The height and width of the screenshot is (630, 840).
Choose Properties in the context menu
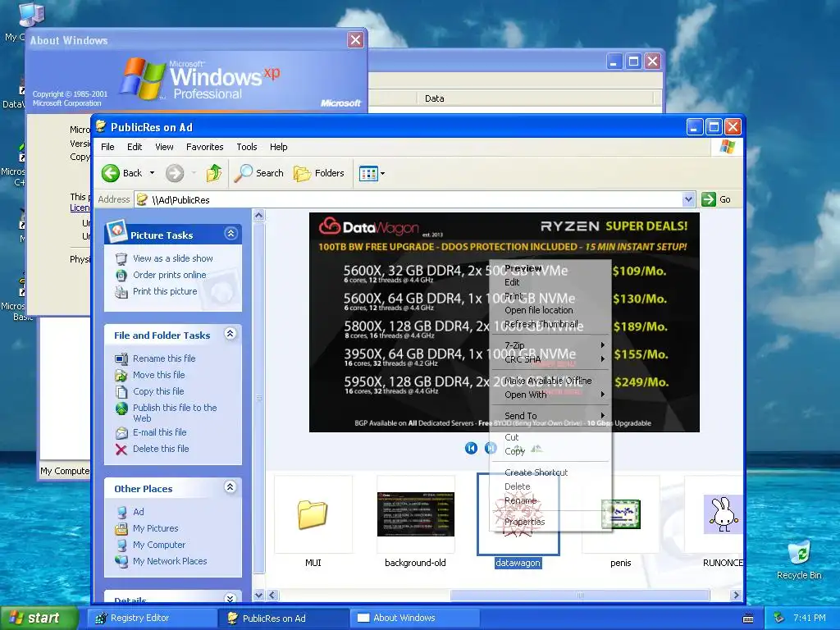pos(550,522)
